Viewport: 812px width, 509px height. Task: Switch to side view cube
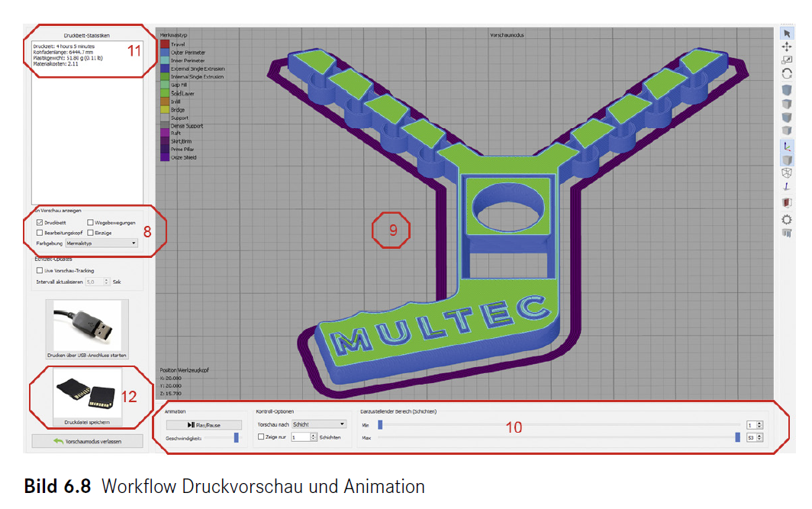tap(787, 130)
